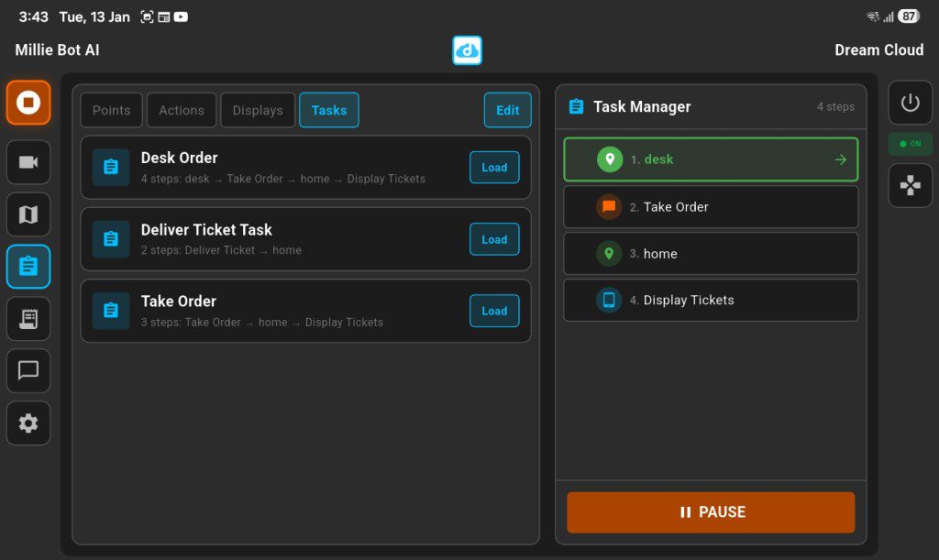Image resolution: width=939 pixels, height=560 pixels.
Task: Switch to the Points tab
Action: pyautogui.click(x=112, y=110)
